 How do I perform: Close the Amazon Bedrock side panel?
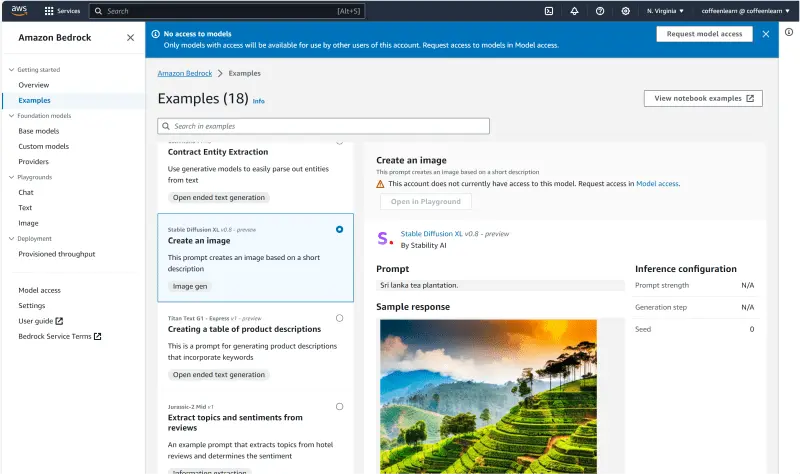(x=131, y=37)
